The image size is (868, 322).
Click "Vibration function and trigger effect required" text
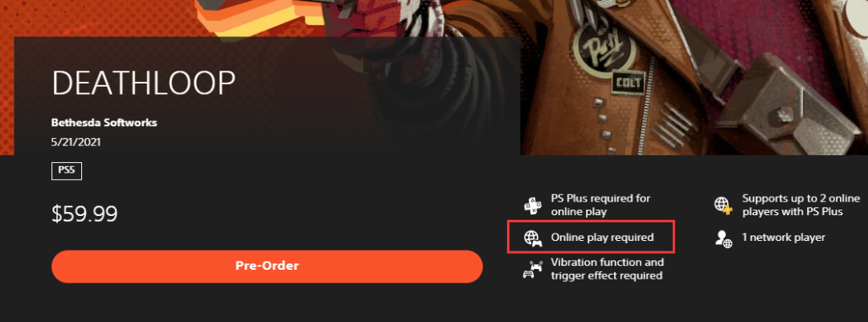click(x=608, y=268)
